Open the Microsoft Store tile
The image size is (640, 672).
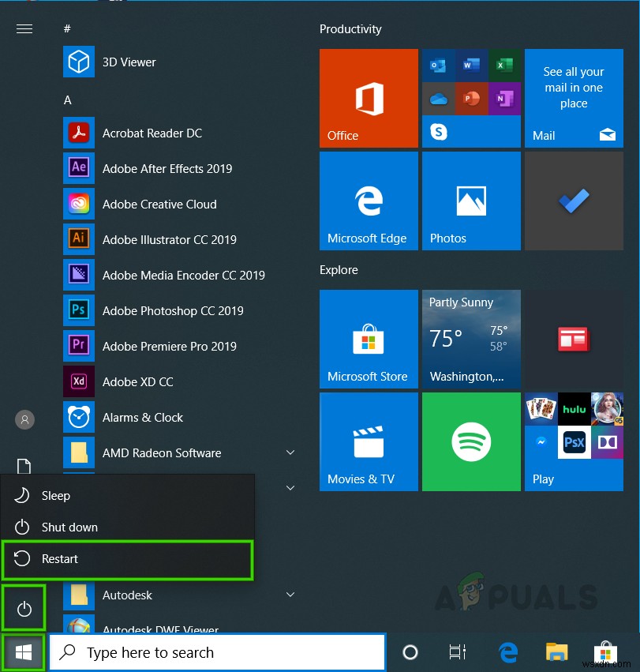(368, 340)
